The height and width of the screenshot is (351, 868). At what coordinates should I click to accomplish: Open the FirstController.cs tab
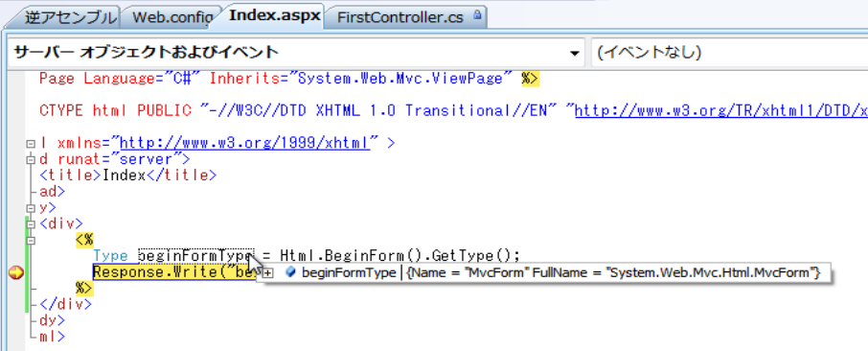400,18
